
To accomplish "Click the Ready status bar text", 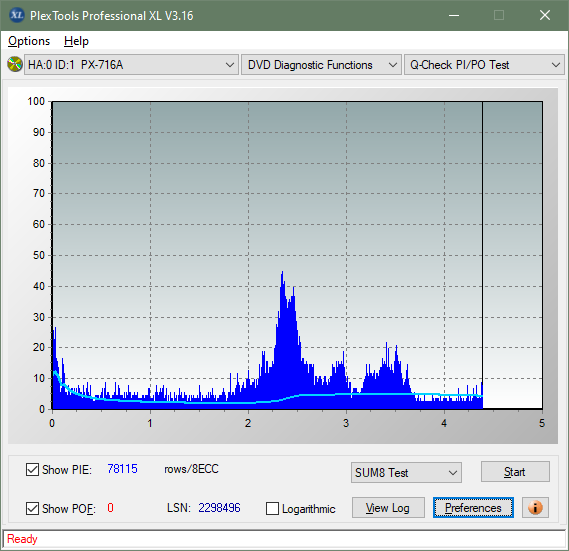I will click(x=22, y=539).
